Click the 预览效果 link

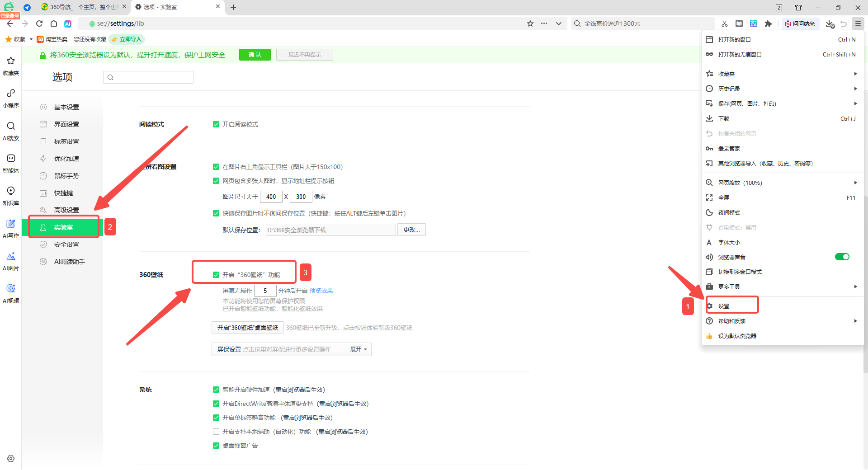pos(321,291)
